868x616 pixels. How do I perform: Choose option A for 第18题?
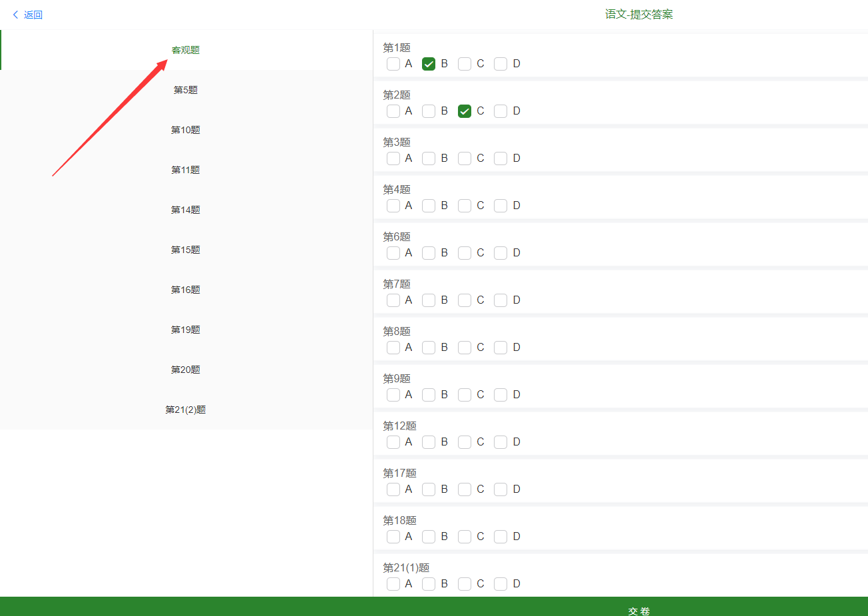(x=393, y=537)
